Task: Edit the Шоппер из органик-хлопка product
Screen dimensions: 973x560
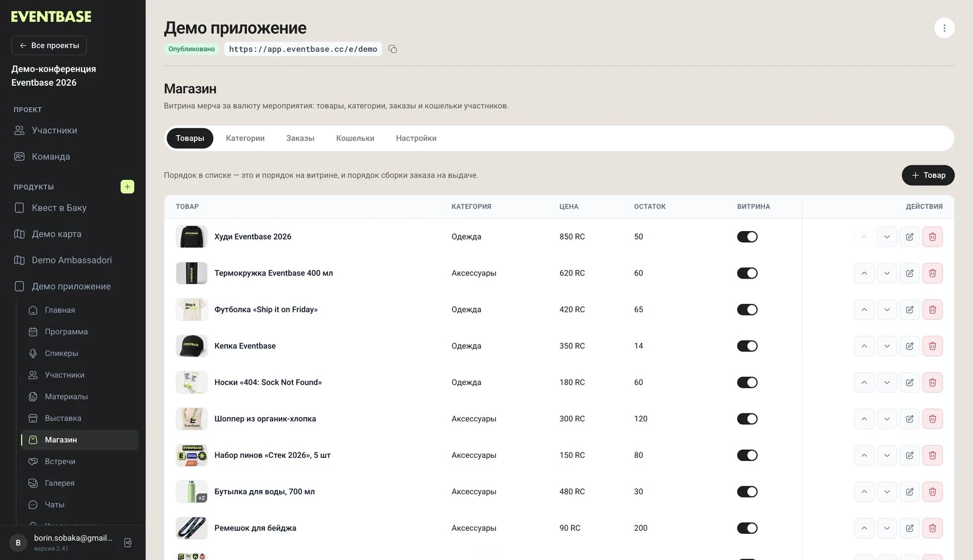Action: click(x=910, y=419)
